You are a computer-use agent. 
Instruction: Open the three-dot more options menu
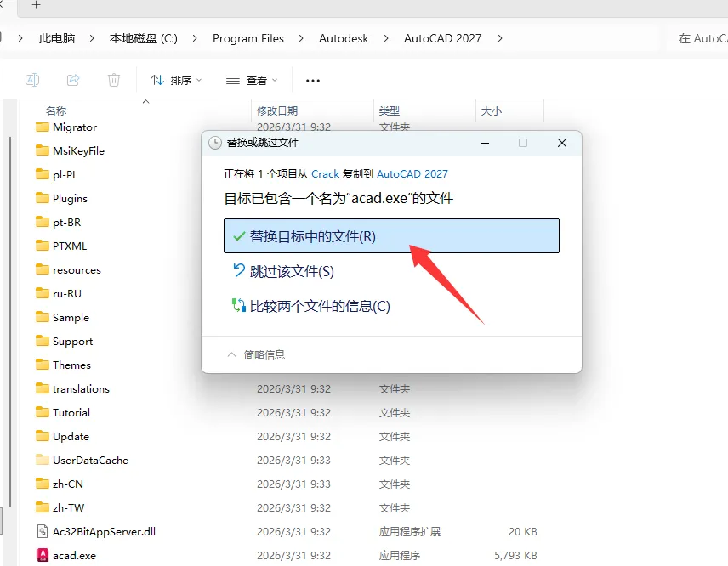click(313, 80)
